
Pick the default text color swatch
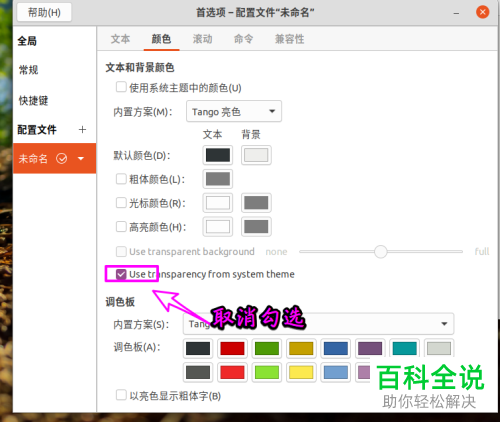click(x=218, y=155)
